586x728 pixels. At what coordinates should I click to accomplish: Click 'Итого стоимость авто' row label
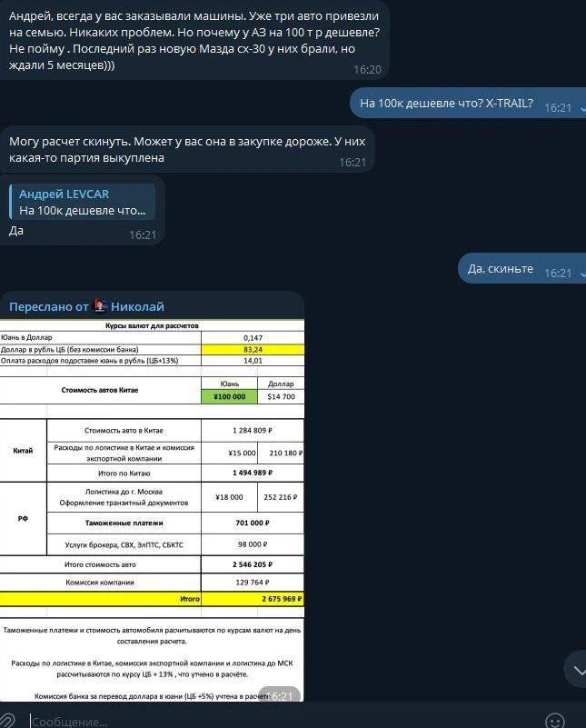point(100,564)
